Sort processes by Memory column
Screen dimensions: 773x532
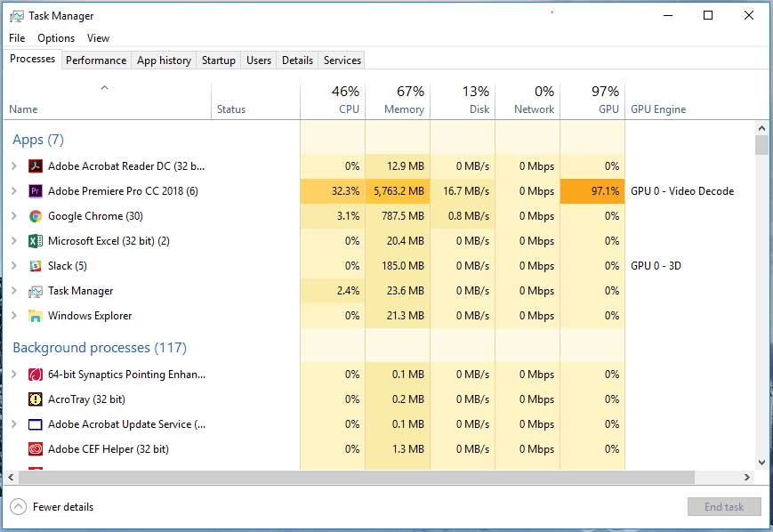point(398,101)
